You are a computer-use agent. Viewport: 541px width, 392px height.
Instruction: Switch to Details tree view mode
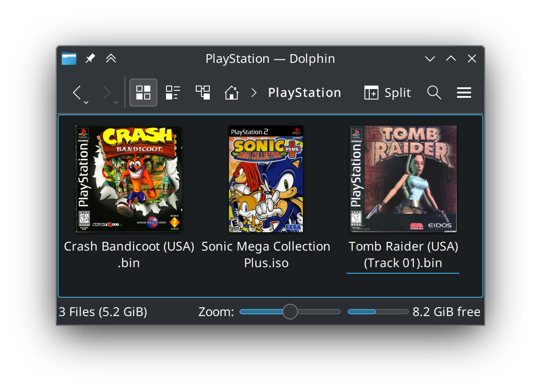203,93
